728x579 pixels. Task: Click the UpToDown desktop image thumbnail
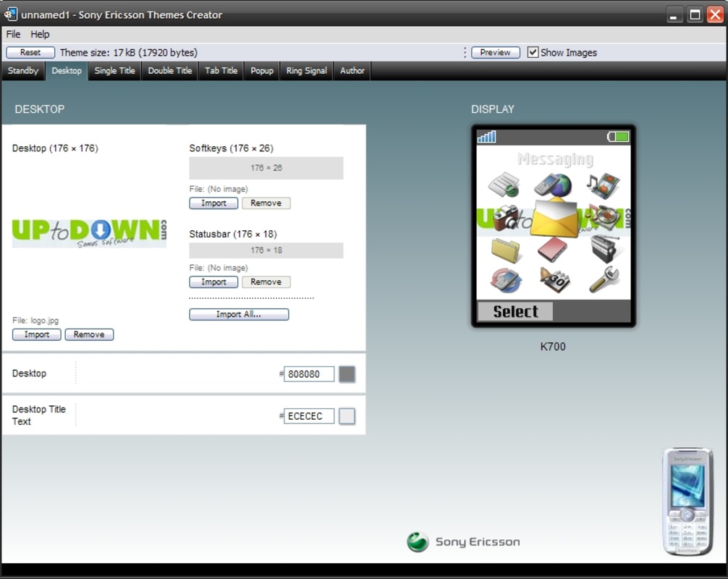[x=89, y=233]
